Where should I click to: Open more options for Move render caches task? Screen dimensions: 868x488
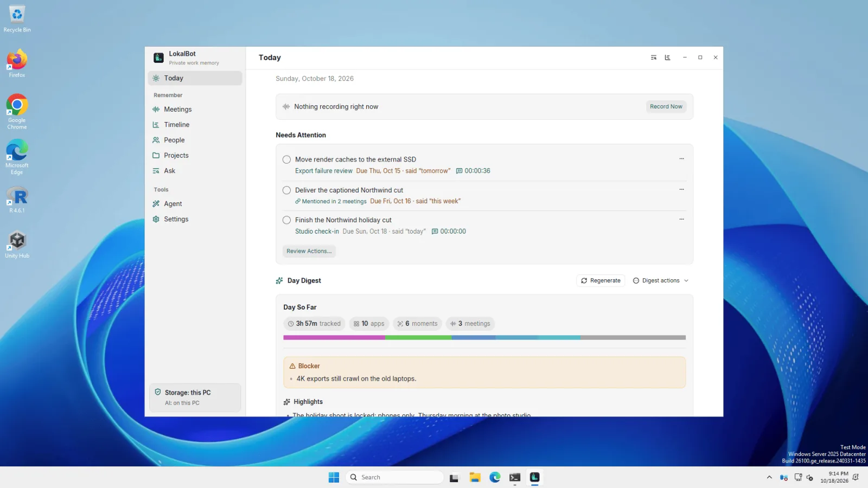click(x=681, y=159)
